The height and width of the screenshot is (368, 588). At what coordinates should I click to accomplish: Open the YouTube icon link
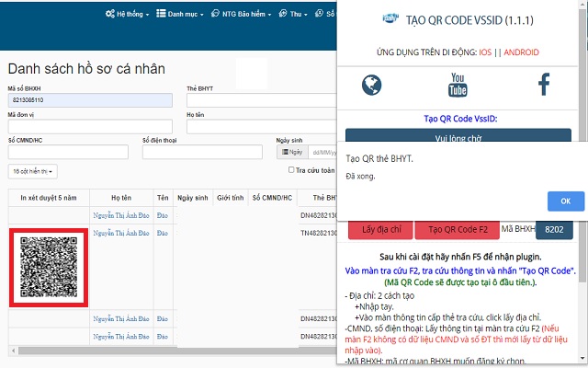pyautogui.click(x=458, y=86)
